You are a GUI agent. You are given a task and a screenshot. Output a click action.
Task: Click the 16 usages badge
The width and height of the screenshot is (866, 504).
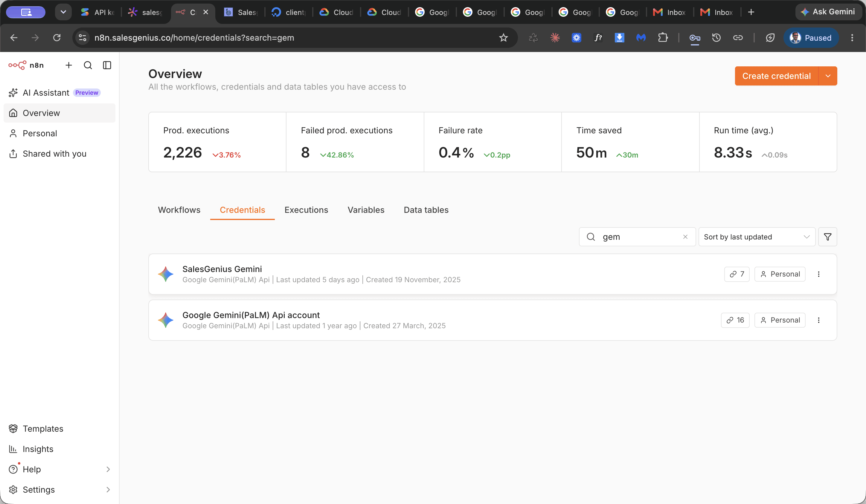click(x=735, y=320)
